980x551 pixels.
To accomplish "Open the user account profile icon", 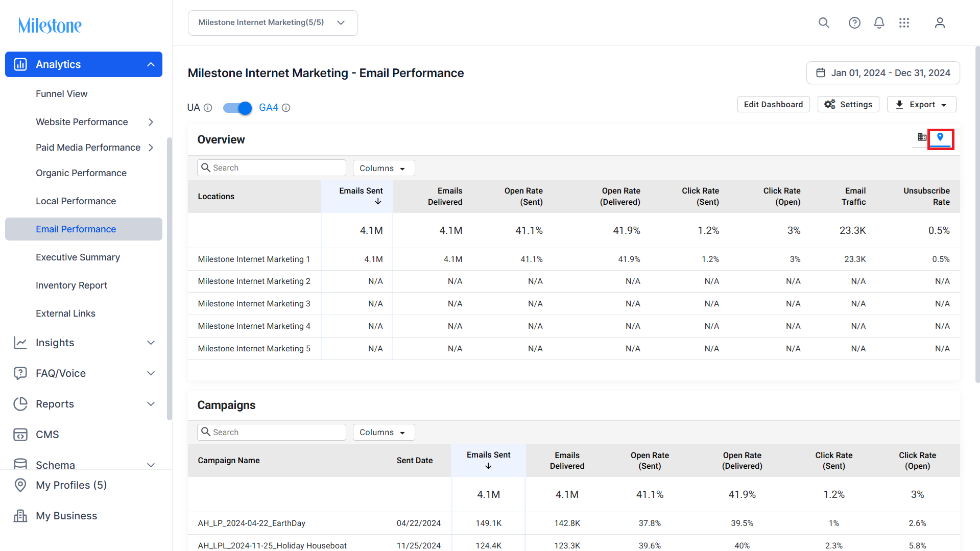I will (940, 22).
